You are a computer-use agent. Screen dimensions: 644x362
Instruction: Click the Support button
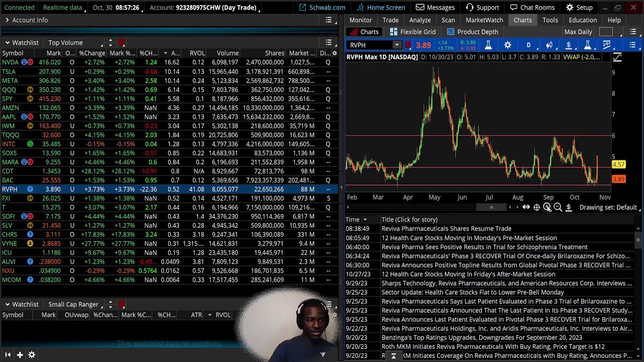coord(482,8)
